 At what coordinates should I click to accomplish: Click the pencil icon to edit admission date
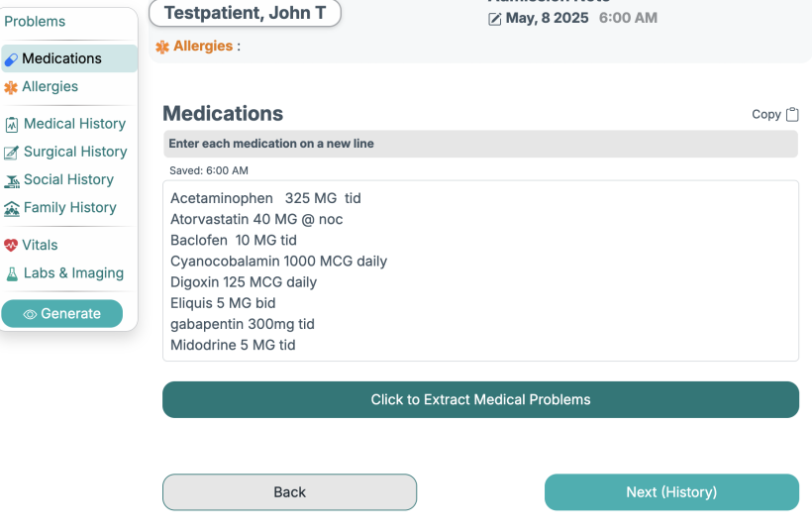(x=495, y=19)
